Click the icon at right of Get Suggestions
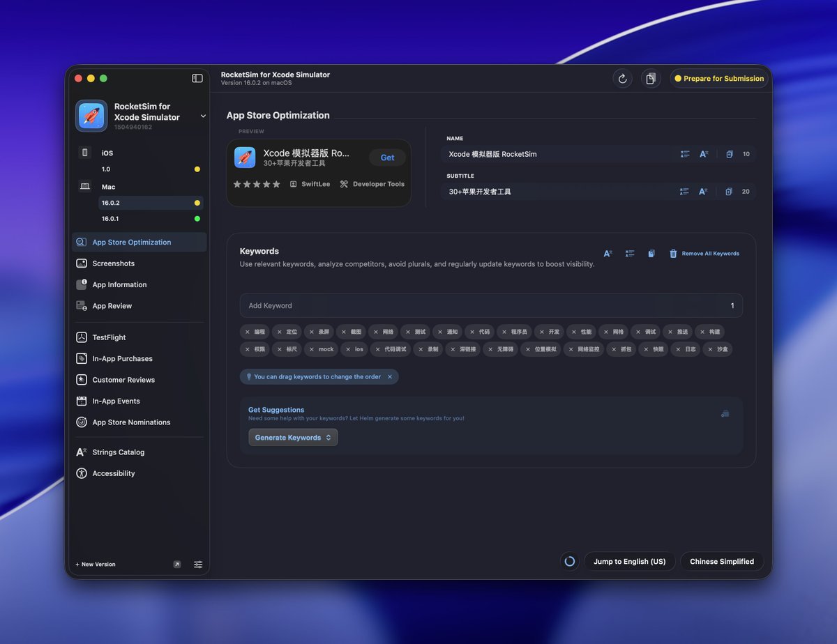Viewport: 837px width, 644px height. [x=725, y=413]
